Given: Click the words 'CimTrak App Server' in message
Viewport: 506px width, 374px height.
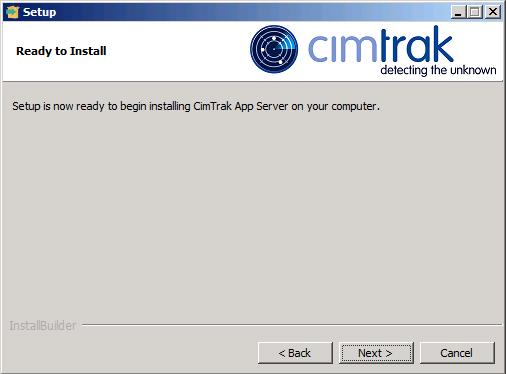Looking at the screenshot, I should coord(241,106).
